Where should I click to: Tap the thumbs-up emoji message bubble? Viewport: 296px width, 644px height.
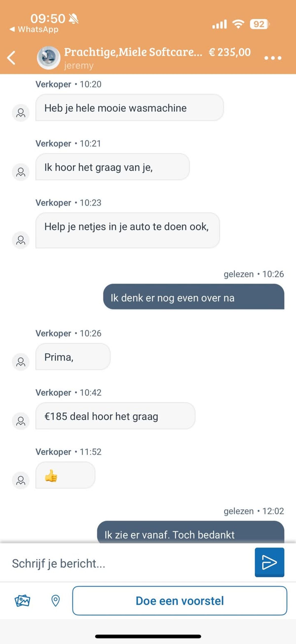click(65, 475)
